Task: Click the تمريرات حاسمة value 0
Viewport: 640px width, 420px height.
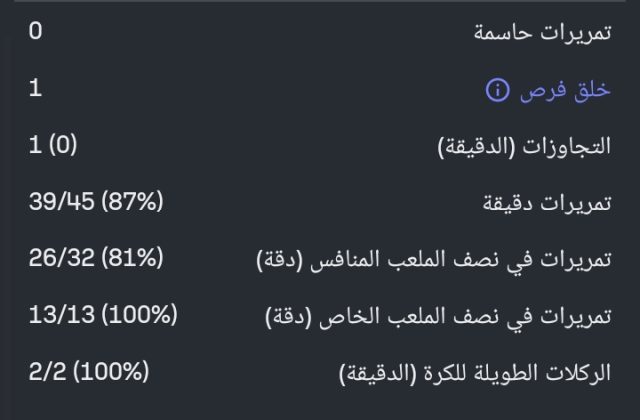Action: [35, 32]
